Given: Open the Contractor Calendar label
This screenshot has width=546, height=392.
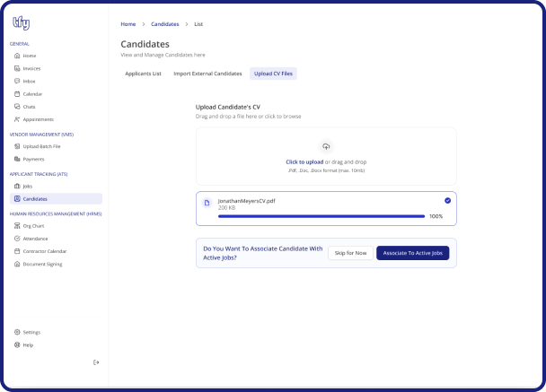Looking at the screenshot, I should pyautogui.click(x=45, y=251).
